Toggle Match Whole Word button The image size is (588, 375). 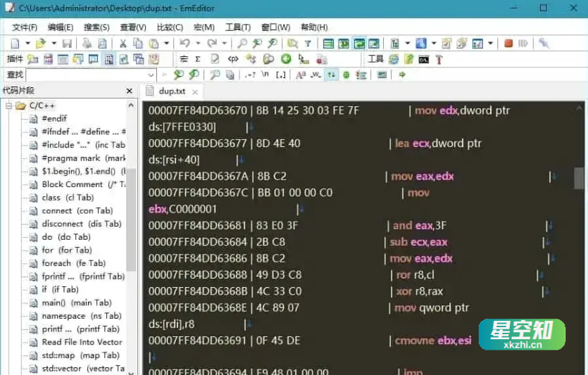[x=315, y=75]
